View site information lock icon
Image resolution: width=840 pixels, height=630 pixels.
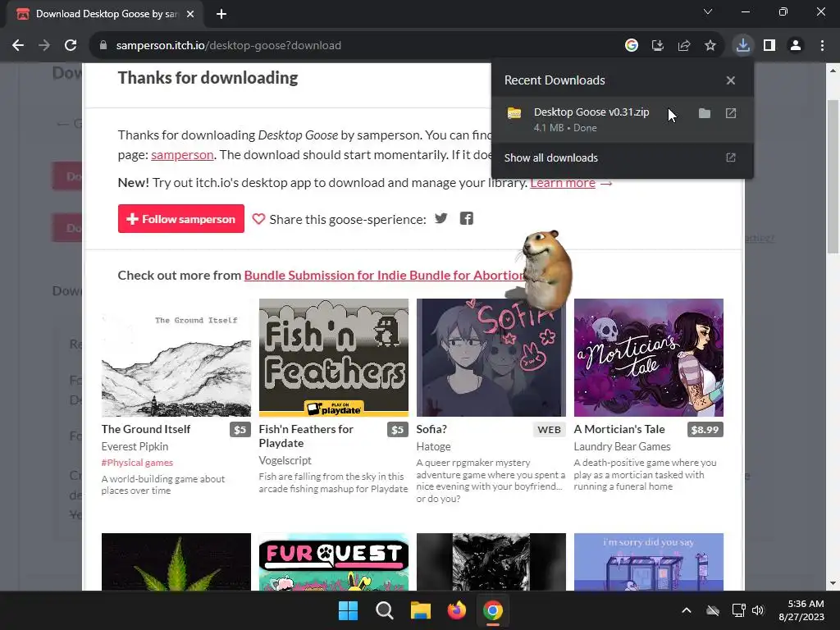[x=103, y=46]
